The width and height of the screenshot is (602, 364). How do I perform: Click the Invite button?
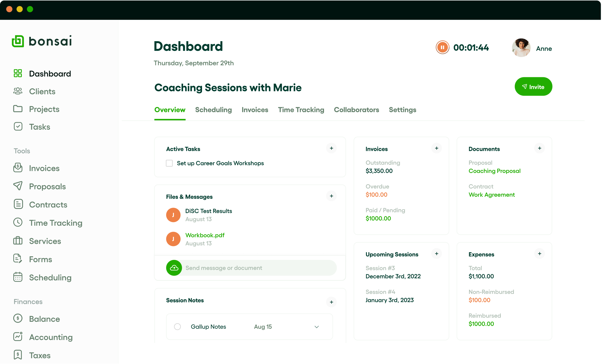(x=533, y=87)
